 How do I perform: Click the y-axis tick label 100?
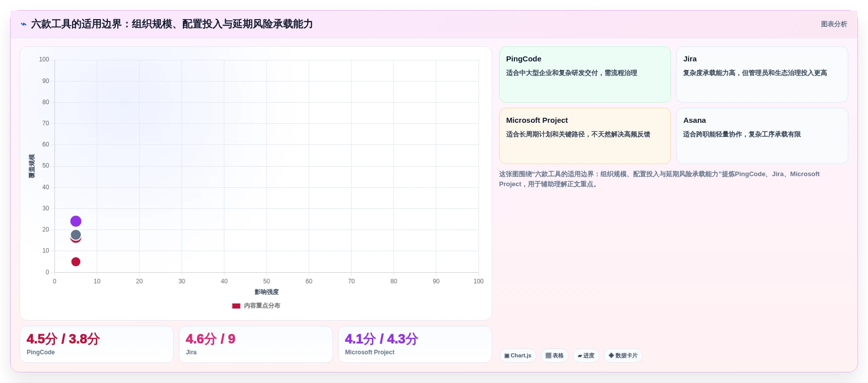point(44,59)
